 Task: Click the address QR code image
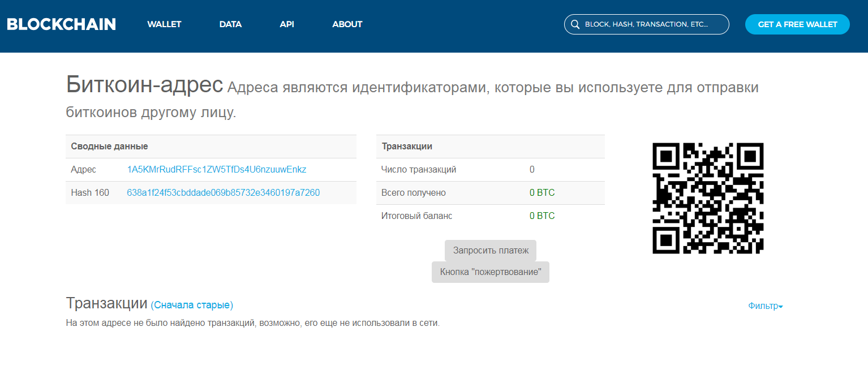(708, 198)
